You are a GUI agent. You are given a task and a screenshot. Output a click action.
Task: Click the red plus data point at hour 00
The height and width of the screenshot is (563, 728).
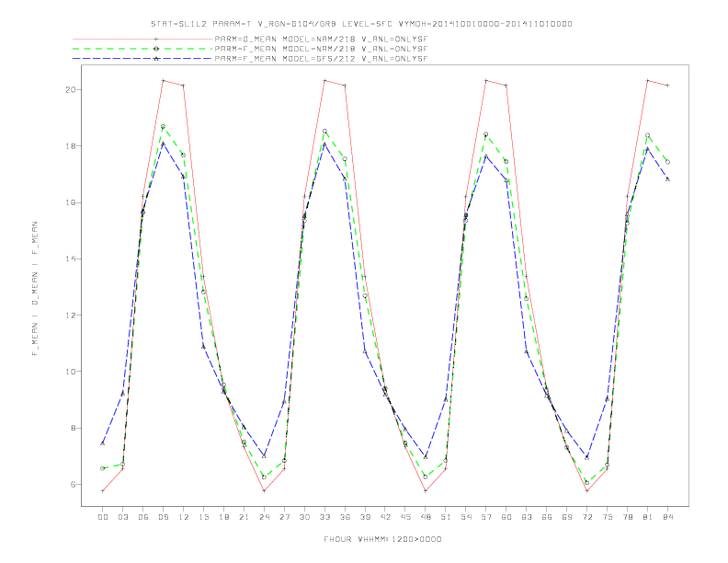(x=103, y=491)
